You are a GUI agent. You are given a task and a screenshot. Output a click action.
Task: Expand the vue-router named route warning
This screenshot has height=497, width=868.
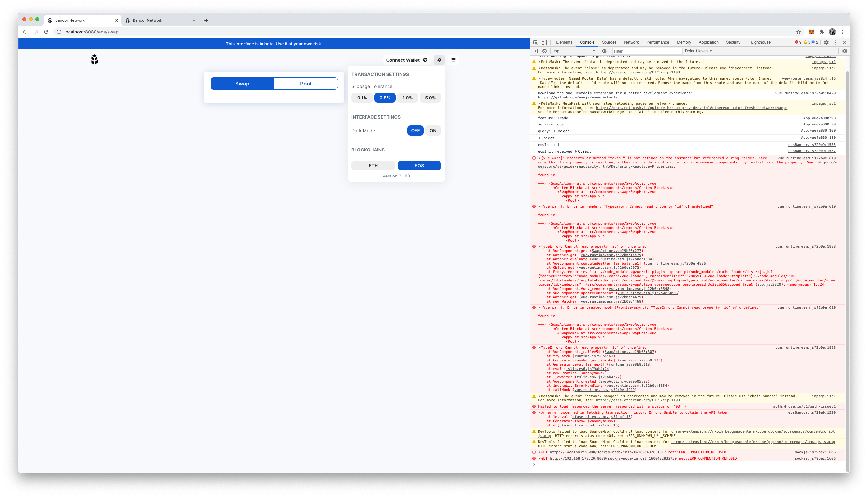coord(539,79)
